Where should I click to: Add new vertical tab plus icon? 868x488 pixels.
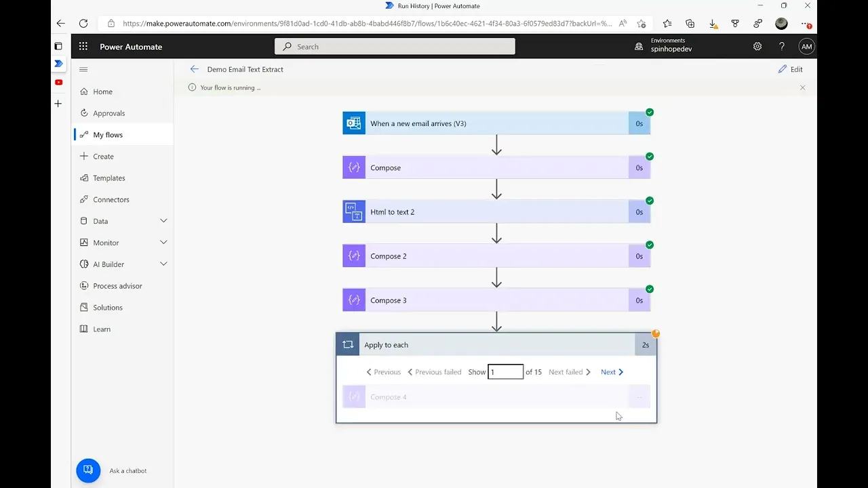[58, 104]
